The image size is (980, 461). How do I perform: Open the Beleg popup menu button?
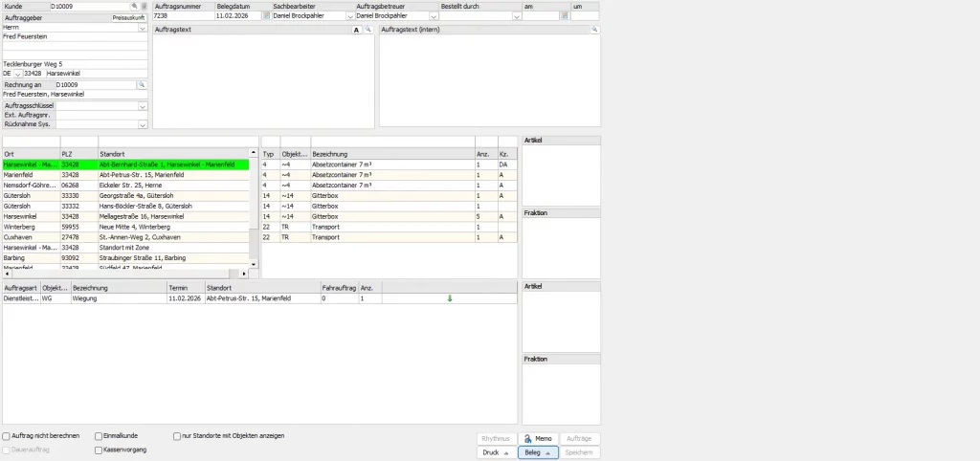coord(538,452)
